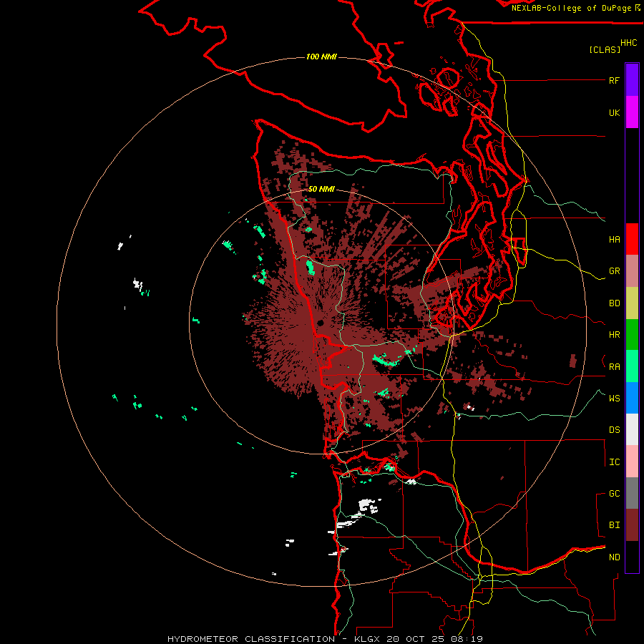Click the BD yellow legend swatch
The height and width of the screenshot is (644, 644).
632,303
